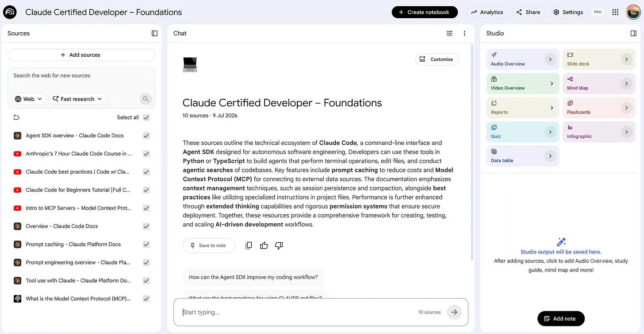Uncheck Claude Code best practices source
Viewport: 644px width, 334px height.
coord(146,172)
